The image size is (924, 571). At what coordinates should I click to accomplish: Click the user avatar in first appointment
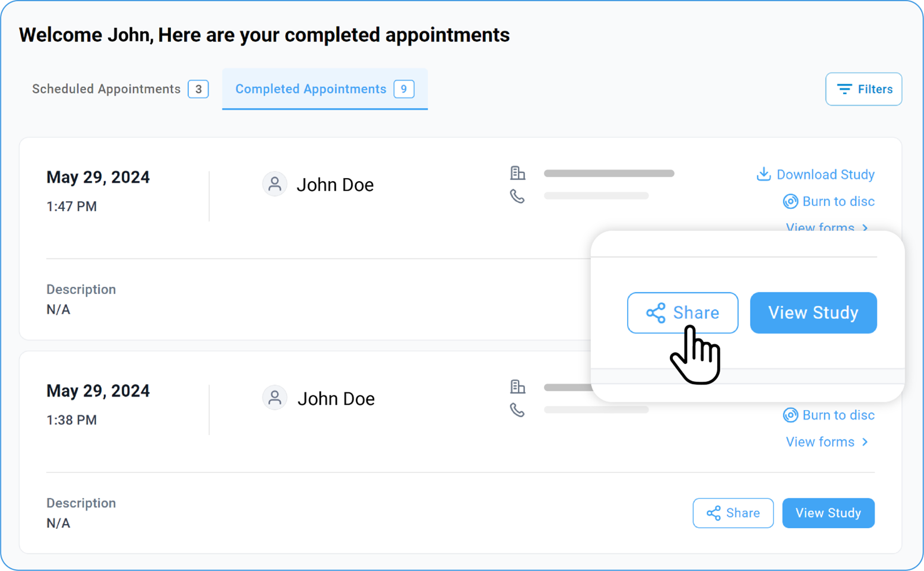(274, 184)
